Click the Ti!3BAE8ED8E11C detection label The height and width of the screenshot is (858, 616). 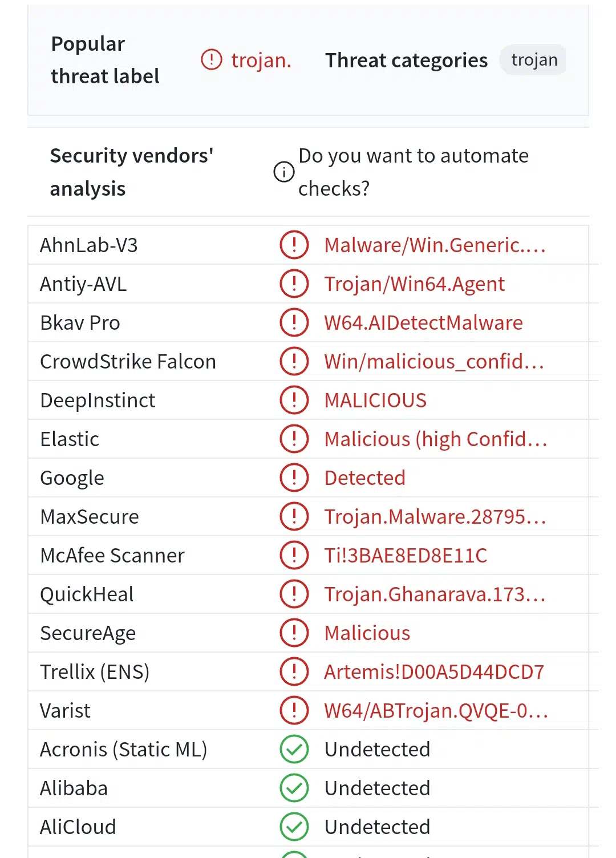click(406, 556)
